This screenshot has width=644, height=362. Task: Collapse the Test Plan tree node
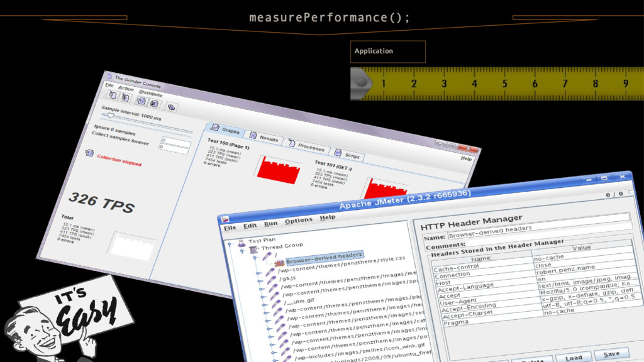coord(230,244)
